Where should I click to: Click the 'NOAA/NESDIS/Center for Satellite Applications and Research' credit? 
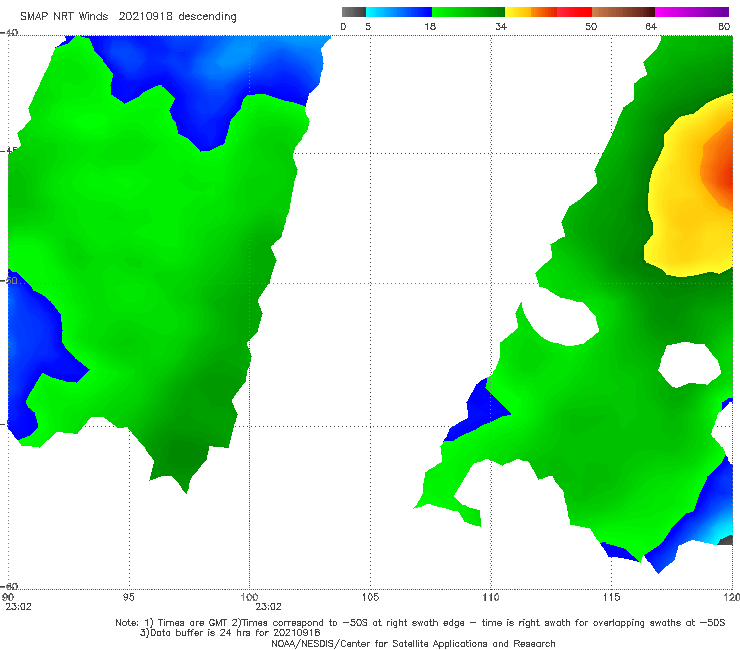coord(413,643)
